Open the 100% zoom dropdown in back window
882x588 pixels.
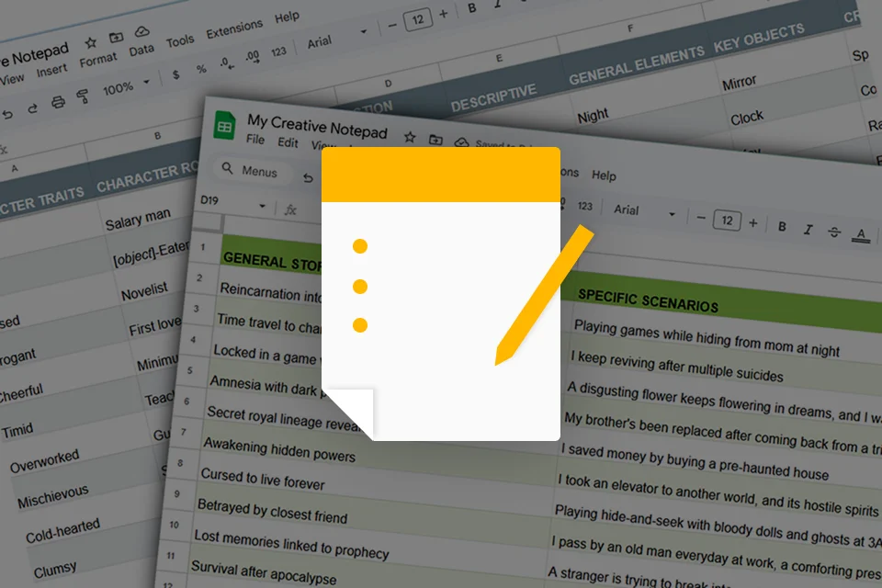tap(126, 86)
